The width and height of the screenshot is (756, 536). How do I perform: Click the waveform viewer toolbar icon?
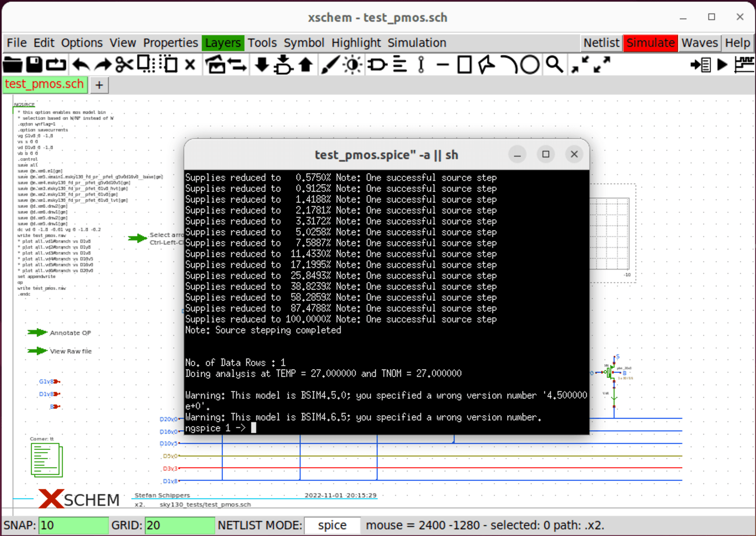coord(744,65)
